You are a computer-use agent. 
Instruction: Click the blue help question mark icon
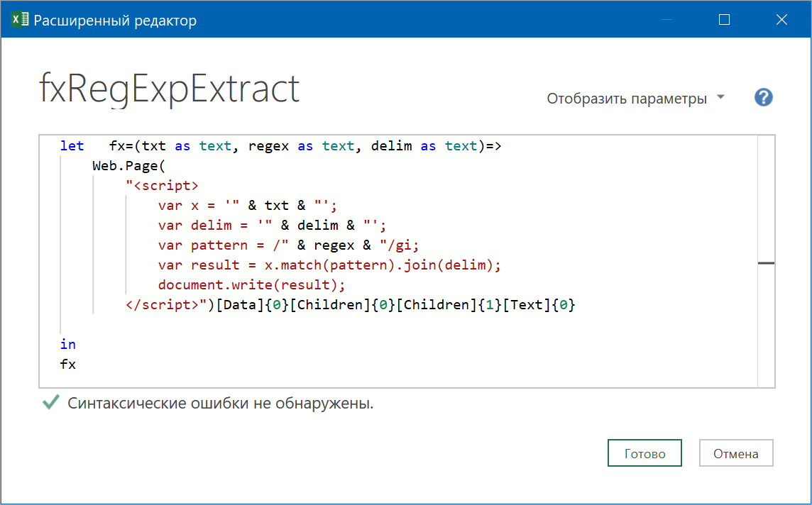point(763,97)
